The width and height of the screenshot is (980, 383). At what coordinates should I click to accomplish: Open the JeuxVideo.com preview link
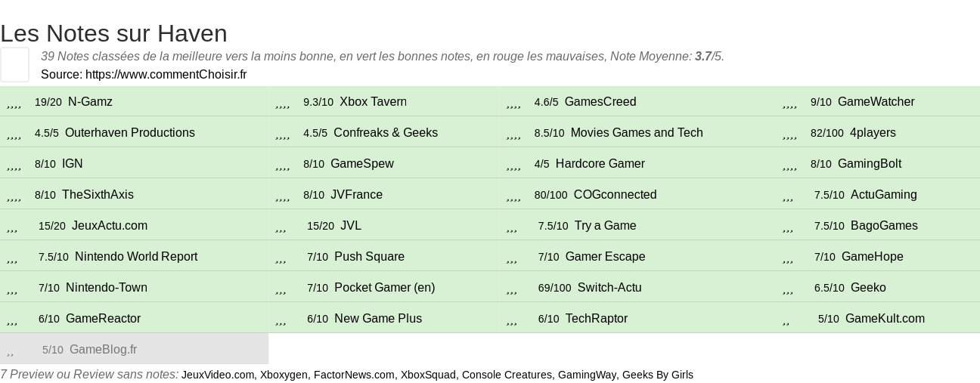pyautogui.click(x=218, y=375)
